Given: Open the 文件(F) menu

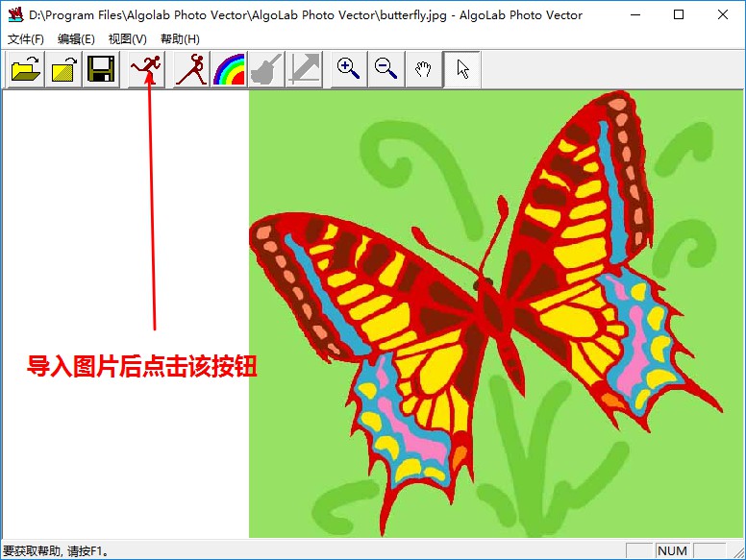Looking at the screenshot, I should (26, 39).
